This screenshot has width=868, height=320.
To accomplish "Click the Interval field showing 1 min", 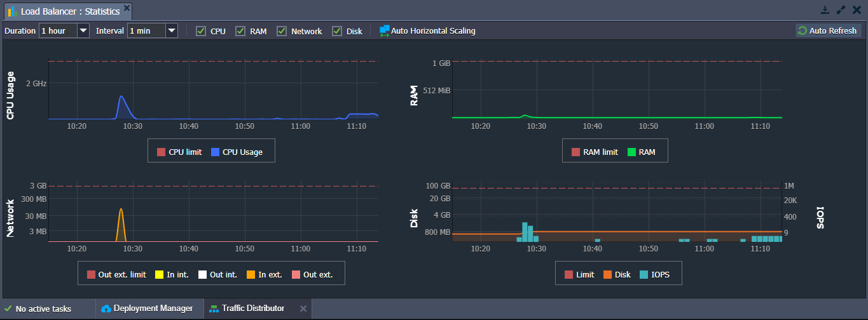I will point(146,30).
